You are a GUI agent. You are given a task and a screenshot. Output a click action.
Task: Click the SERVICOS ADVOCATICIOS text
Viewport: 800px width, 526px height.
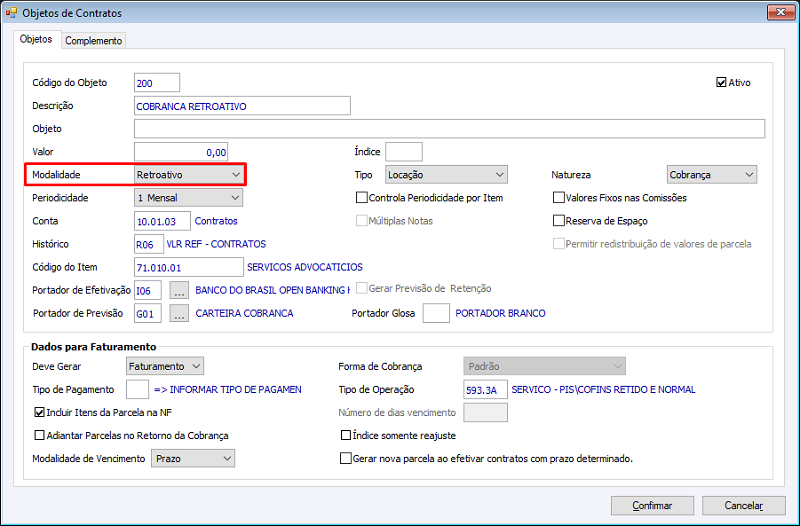click(305, 267)
